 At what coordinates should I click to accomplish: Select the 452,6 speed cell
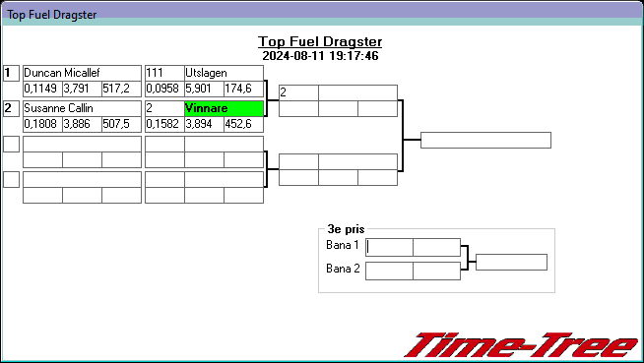point(243,124)
